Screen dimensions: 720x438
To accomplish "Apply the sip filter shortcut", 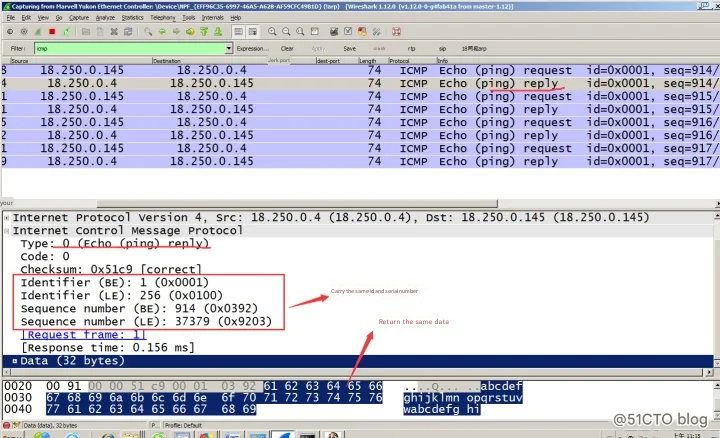I will coord(442,48).
